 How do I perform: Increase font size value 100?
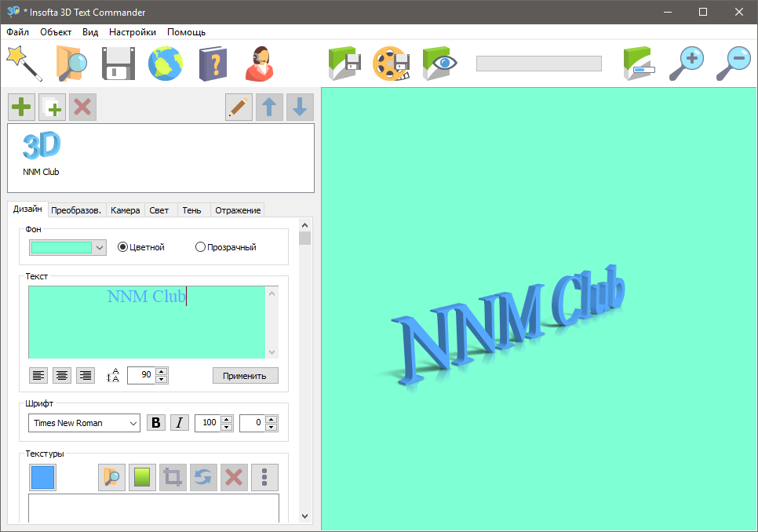pos(226,419)
